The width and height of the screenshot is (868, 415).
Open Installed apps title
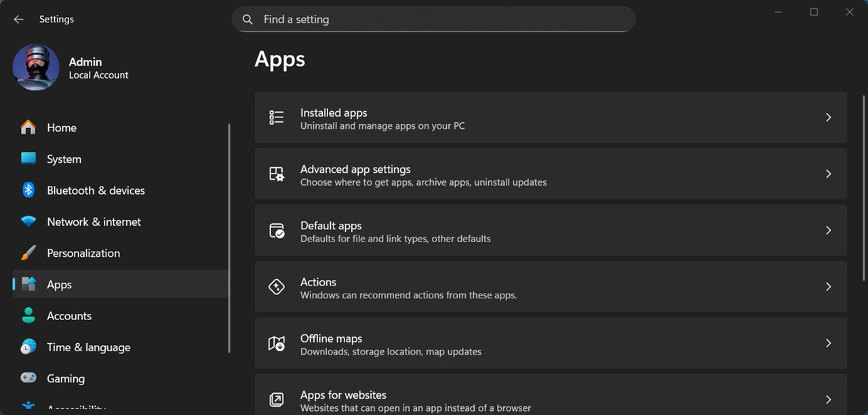pos(334,113)
